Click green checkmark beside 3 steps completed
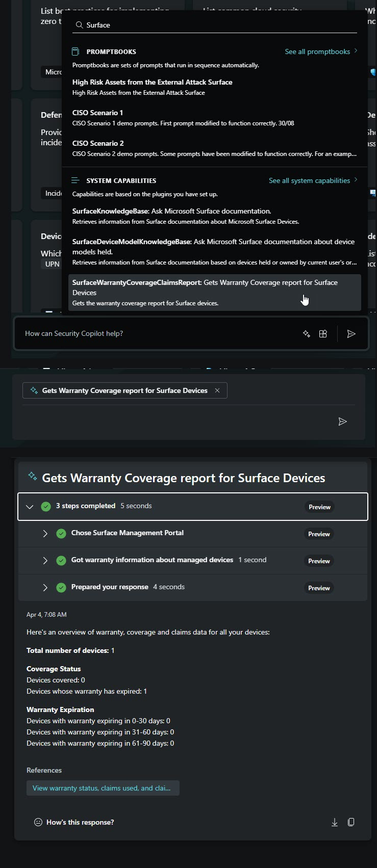This screenshot has height=868, width=377. click(x=46, y=507)
